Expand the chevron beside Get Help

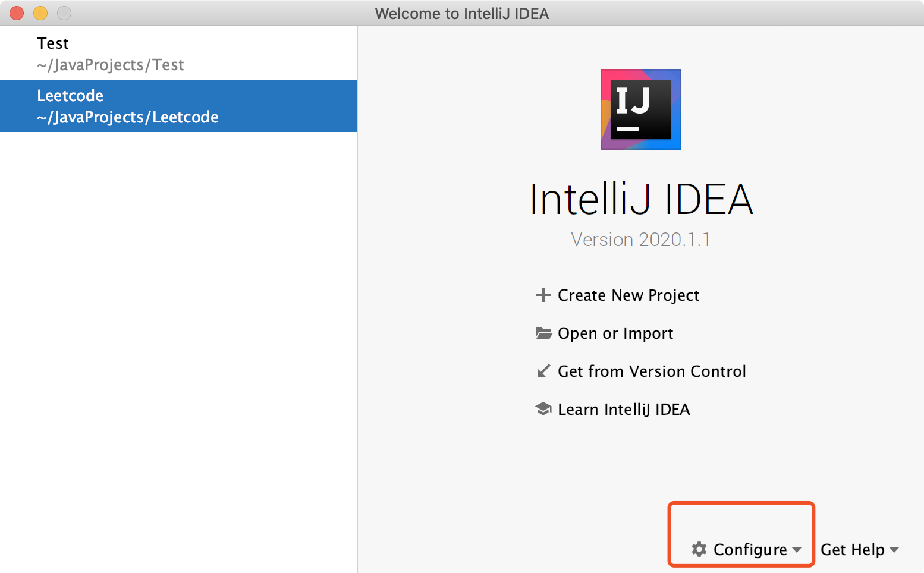pos(895,551)
